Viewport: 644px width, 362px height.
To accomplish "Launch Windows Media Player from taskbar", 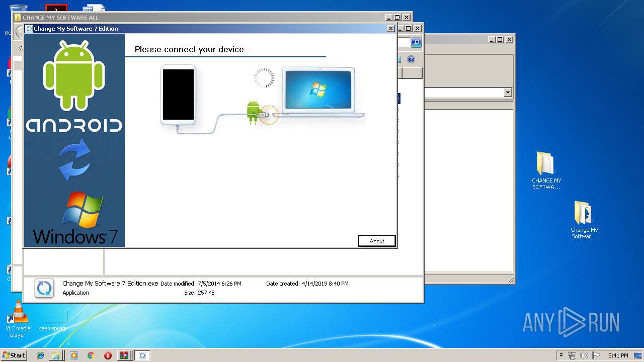I will 74,355.
